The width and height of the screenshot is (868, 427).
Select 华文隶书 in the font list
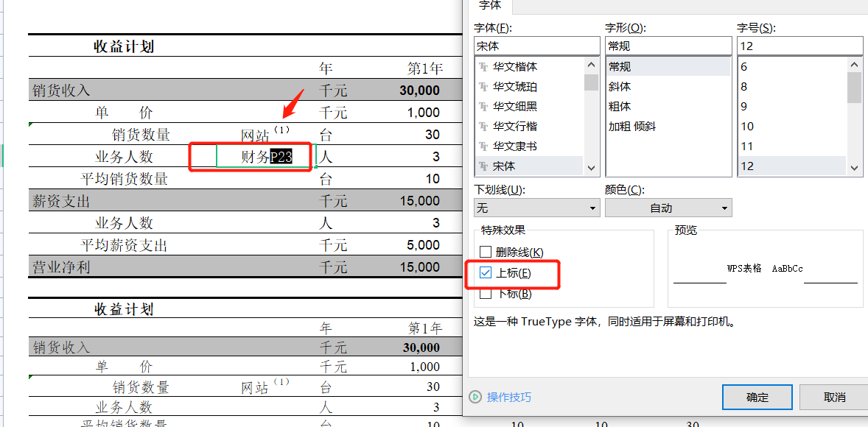pos(515,146)
